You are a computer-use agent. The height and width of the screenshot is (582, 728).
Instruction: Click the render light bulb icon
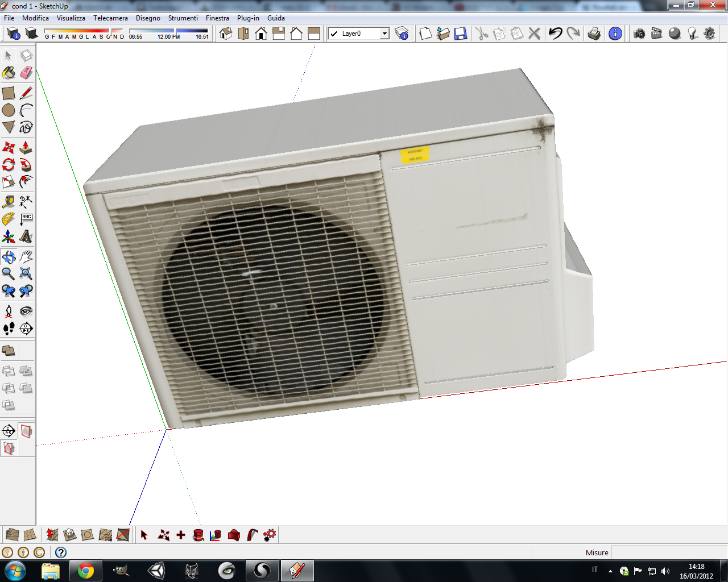click(x=692, y=34)
